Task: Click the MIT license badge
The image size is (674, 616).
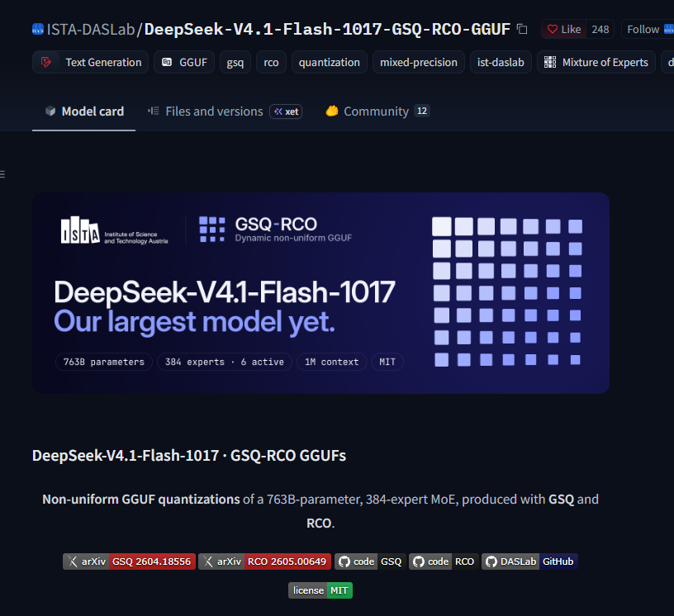Action: pyautogui.click(x=320, y=590)
